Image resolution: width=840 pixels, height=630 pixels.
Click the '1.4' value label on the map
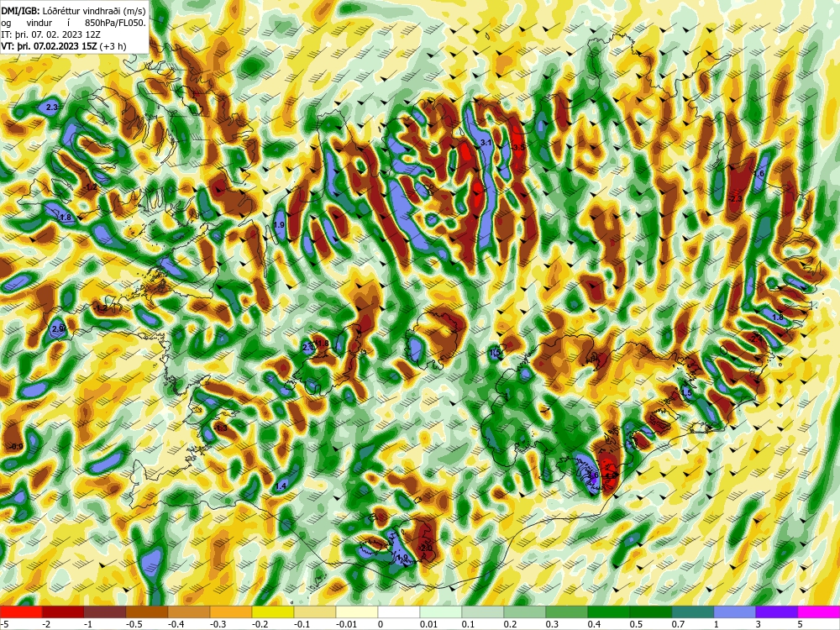click(281, 486)
